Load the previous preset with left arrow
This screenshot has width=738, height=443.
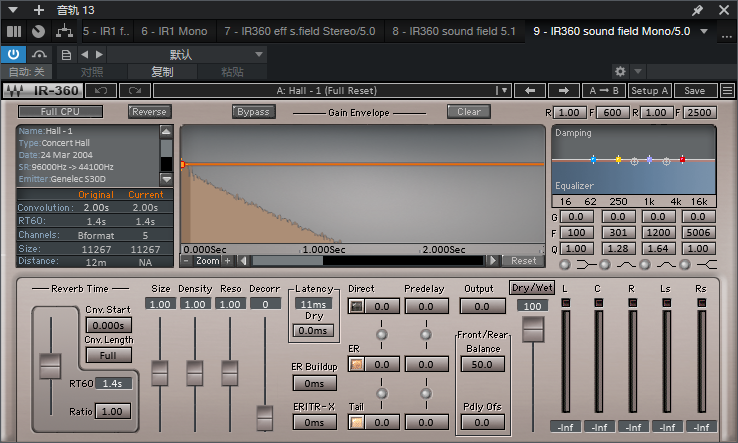tap(530, 90)
